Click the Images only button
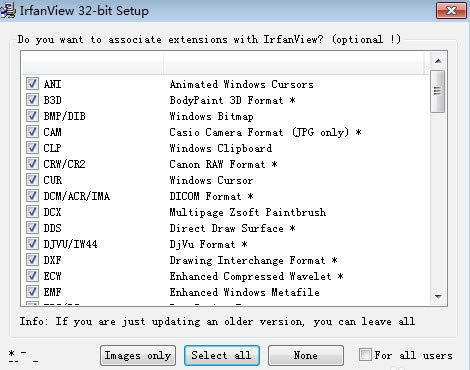 click(x=138, y=355)
